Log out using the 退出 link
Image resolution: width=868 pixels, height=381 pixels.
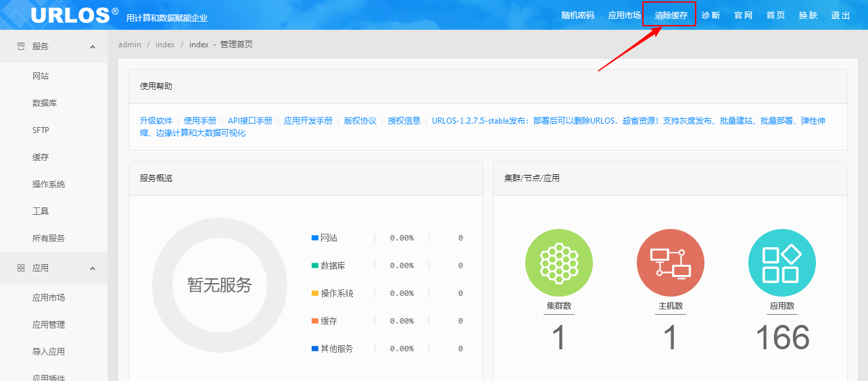[x=840, y=15]
